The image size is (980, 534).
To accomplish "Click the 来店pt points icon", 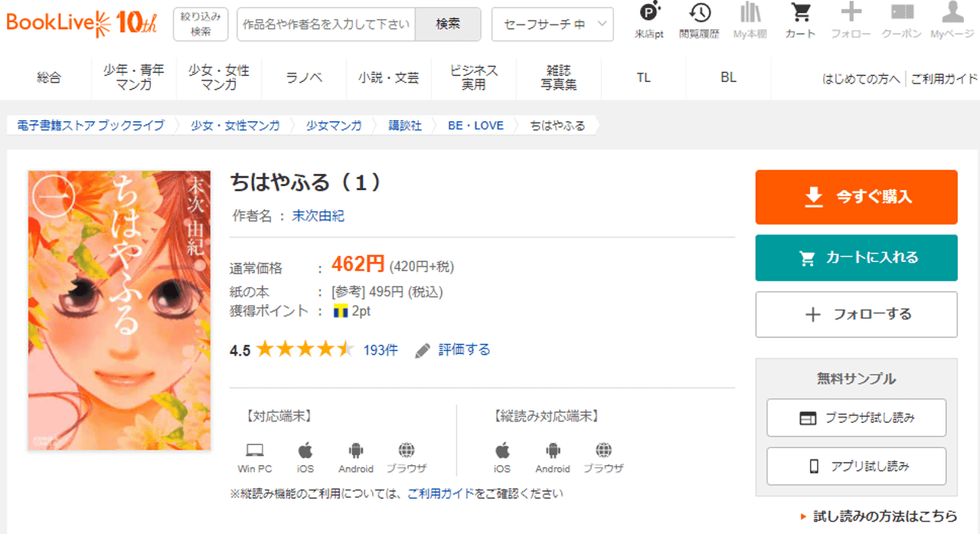I will pos(649,14).
